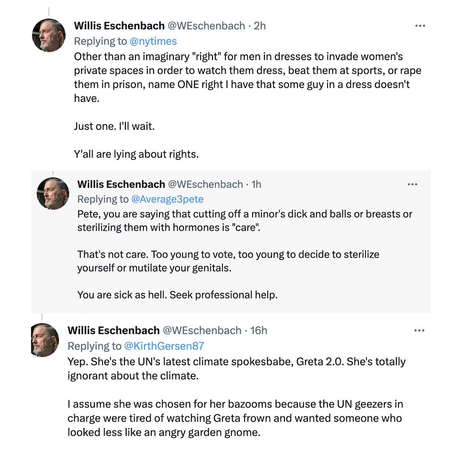Viewport: 476px width, 466px height.
Task: Click the 16h timestamp on the last tweet
Action: (x=259, y=330)
